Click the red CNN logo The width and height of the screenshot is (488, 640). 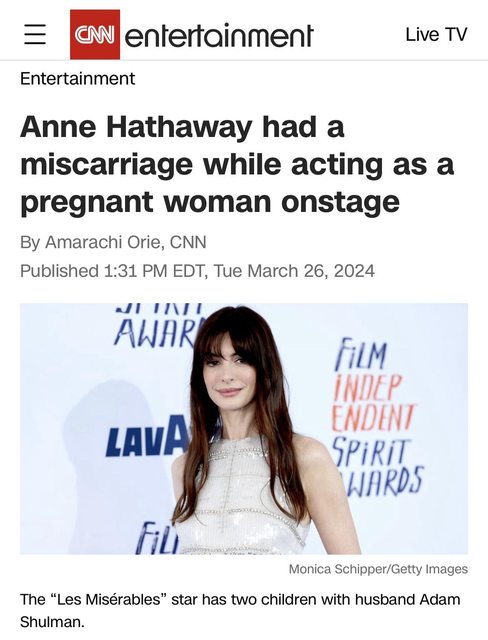tap(95, 34)
